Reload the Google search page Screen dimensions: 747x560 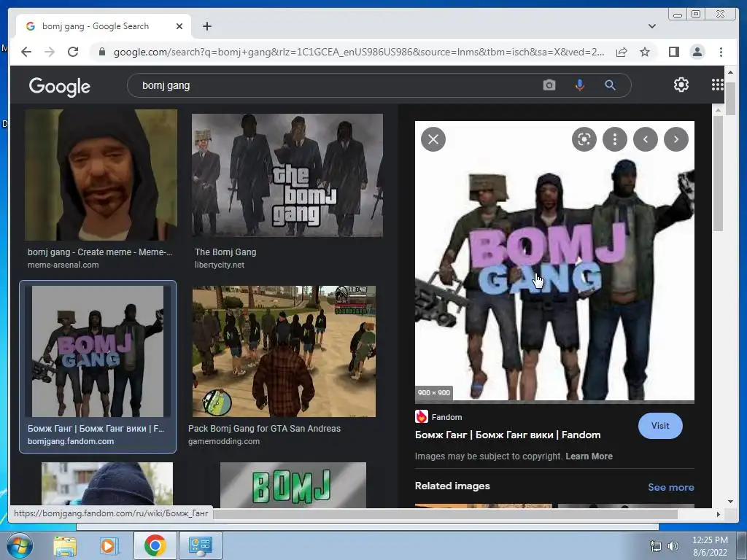(x=73, y=52)
